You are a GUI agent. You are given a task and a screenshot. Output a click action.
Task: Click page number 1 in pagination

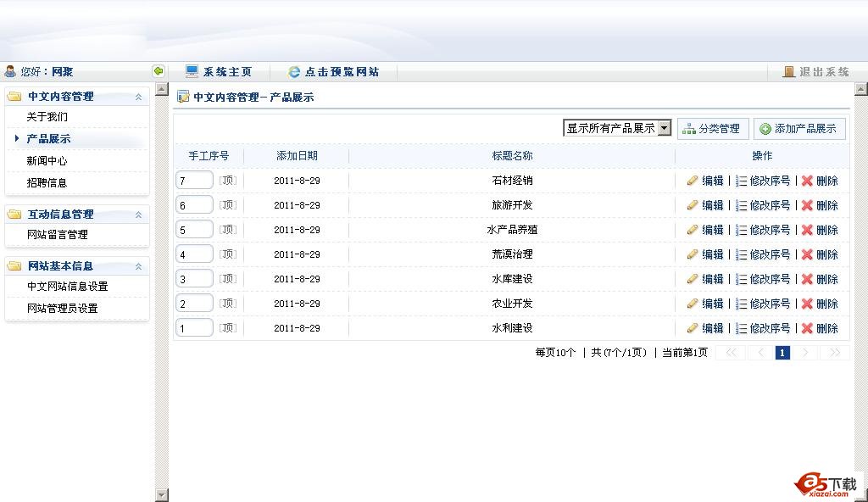[x=782, y=353]
